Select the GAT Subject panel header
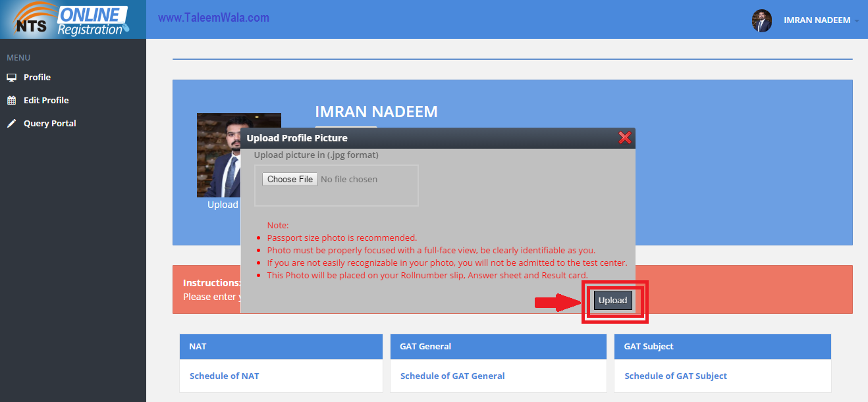Screen dimensions: 868x402 pyautogui.click(x=722, y=346)
